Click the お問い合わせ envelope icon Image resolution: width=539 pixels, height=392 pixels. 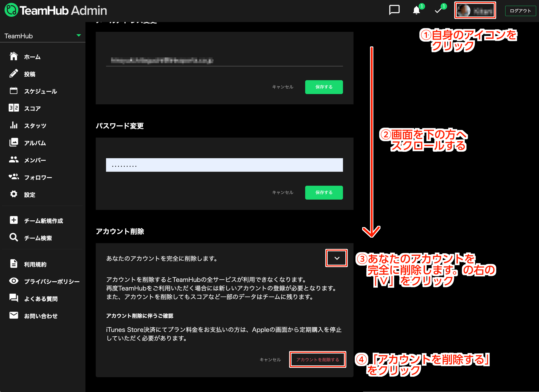(x=14, y=315)
